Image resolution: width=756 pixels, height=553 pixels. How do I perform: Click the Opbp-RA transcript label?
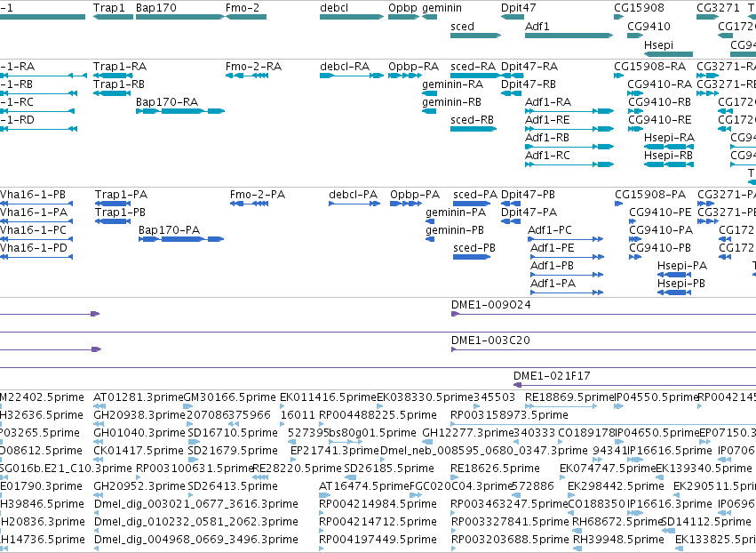(414, 66)
